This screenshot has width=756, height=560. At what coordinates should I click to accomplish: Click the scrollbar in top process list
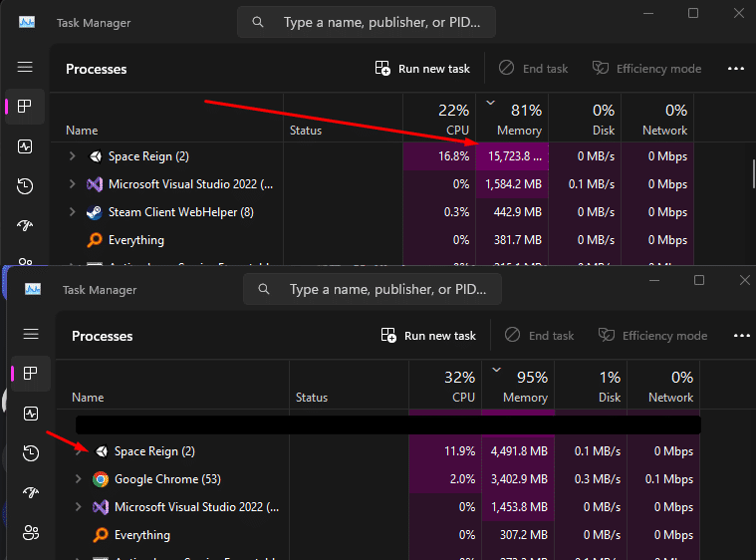point(753,173)
